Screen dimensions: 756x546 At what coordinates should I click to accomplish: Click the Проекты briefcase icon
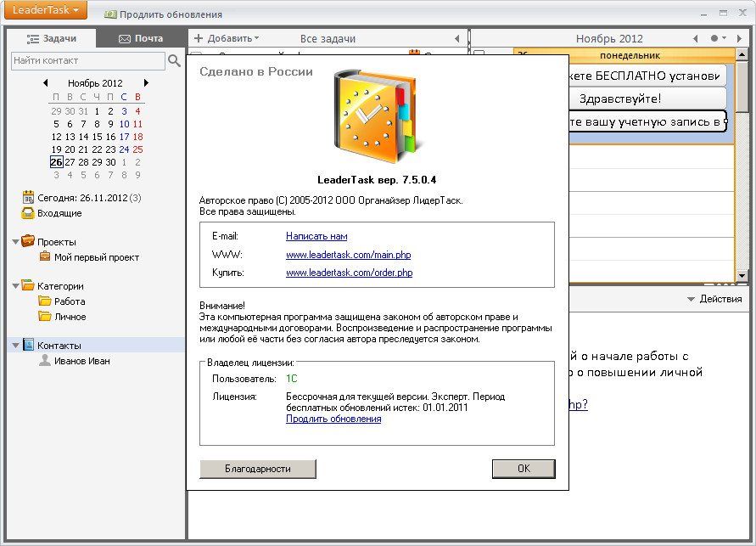28,242
